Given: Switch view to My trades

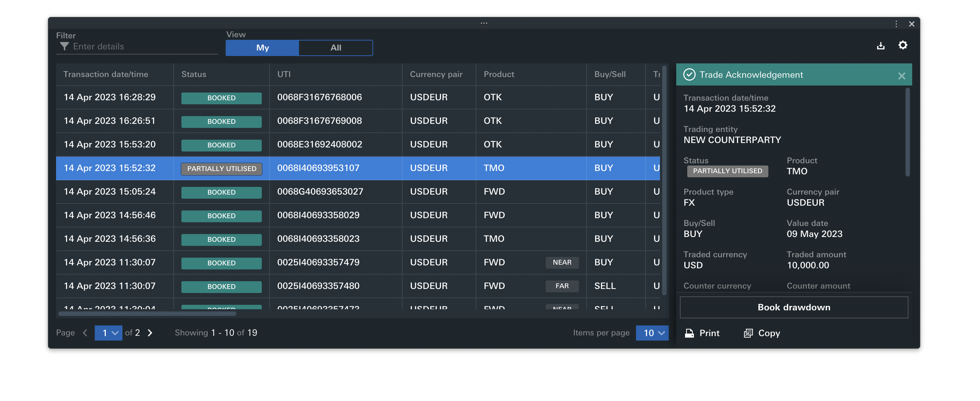Looking at the screenshot, I should point(262,48).
